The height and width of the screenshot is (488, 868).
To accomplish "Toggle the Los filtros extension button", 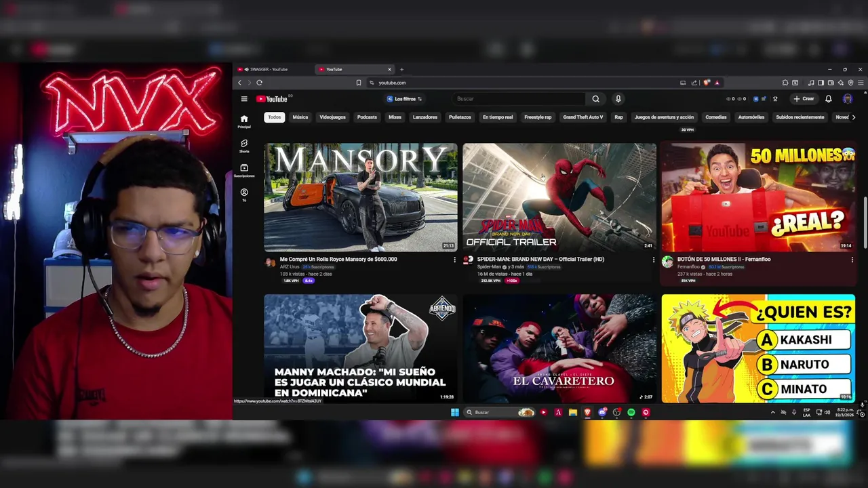I will 404,99.
